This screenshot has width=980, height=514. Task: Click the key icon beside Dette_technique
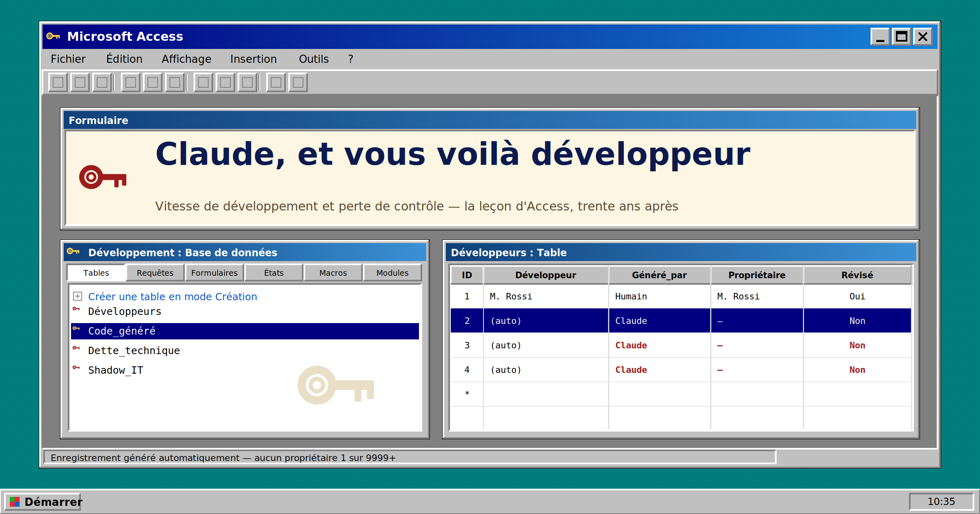(76, 348)
